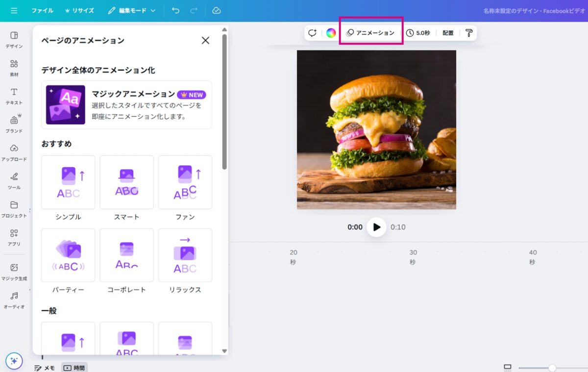Click the 30秒 timeline marker

click(x=413, y=257)
